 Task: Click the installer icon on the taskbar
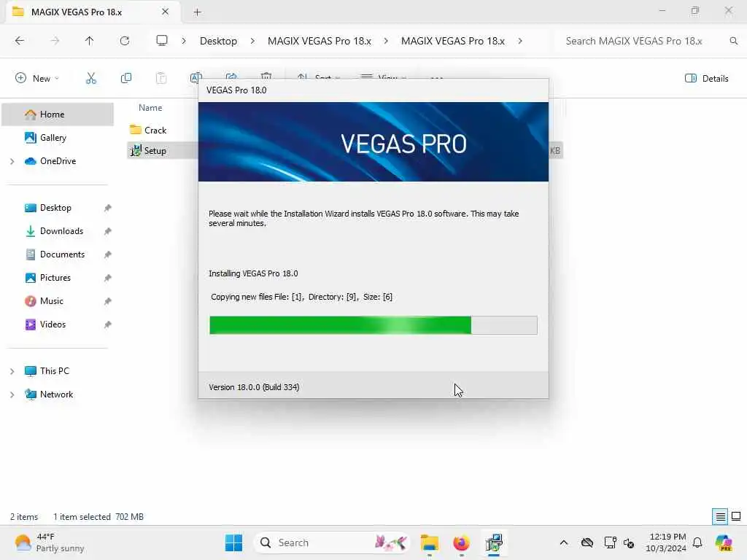point(494,542)
